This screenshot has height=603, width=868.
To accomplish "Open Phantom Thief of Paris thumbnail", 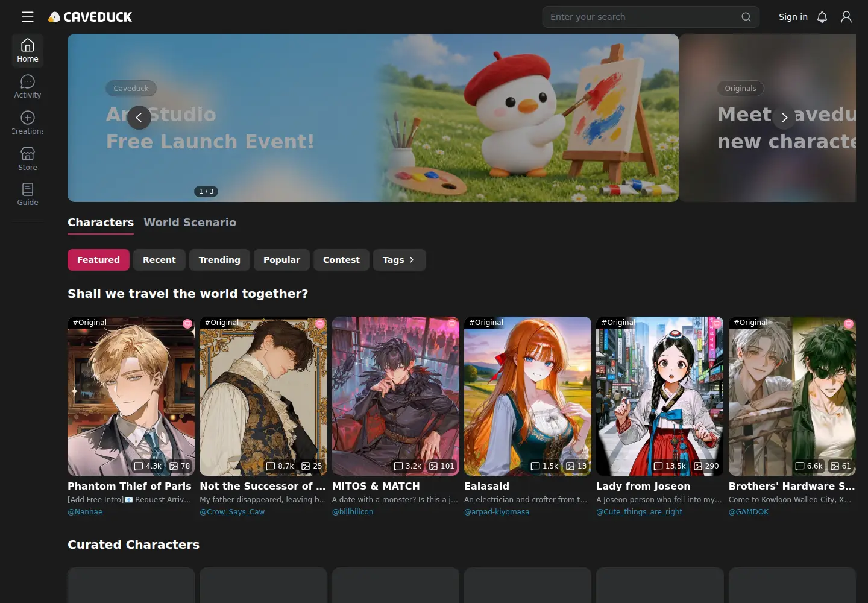I will click(x=131, y=396).
